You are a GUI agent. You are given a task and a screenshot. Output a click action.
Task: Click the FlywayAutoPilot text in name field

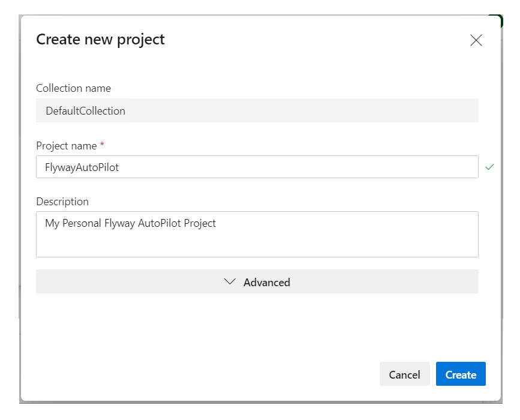click(x=82, y=167)
